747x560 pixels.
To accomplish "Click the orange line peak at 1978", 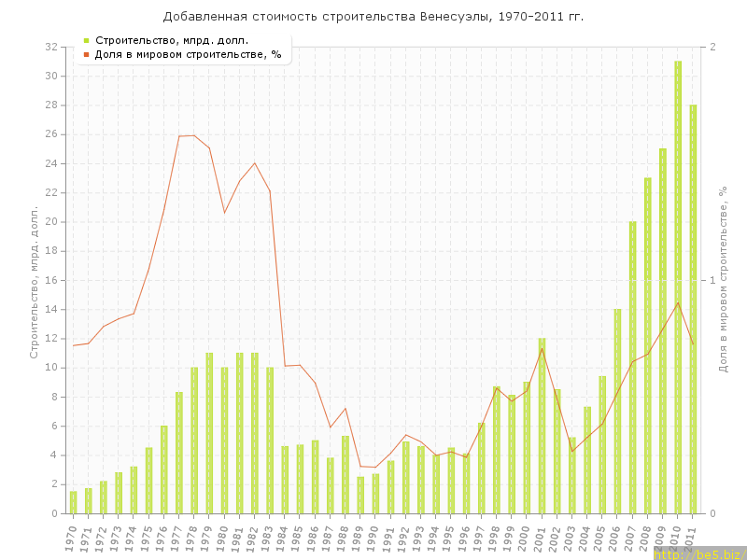I will coord(194,135).
